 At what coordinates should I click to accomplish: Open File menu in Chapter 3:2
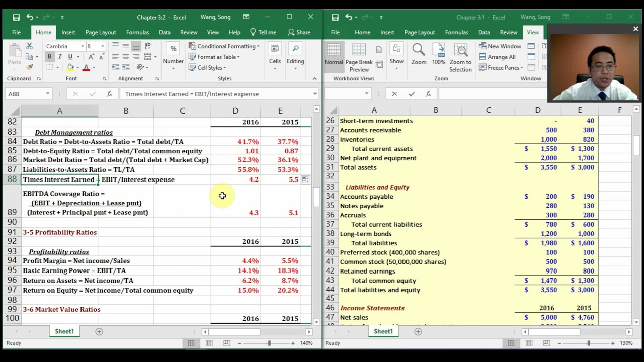16,32
